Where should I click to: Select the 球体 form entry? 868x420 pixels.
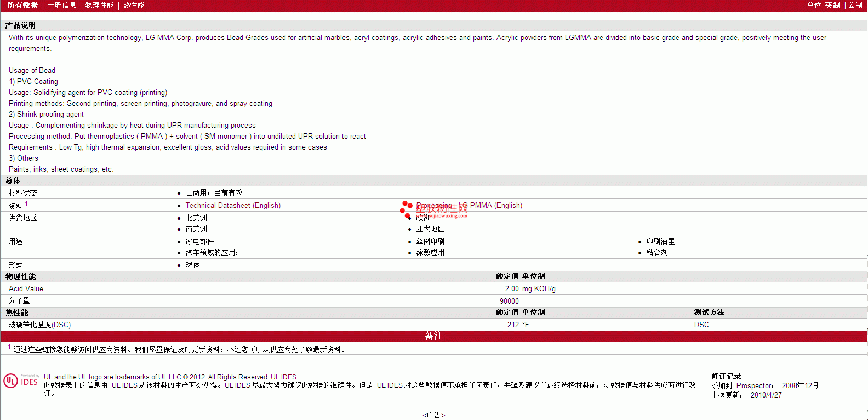point(192,265)
